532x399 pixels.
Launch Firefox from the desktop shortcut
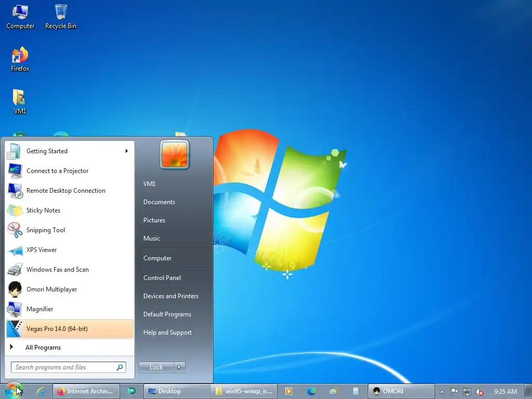(x=20, y=59)
